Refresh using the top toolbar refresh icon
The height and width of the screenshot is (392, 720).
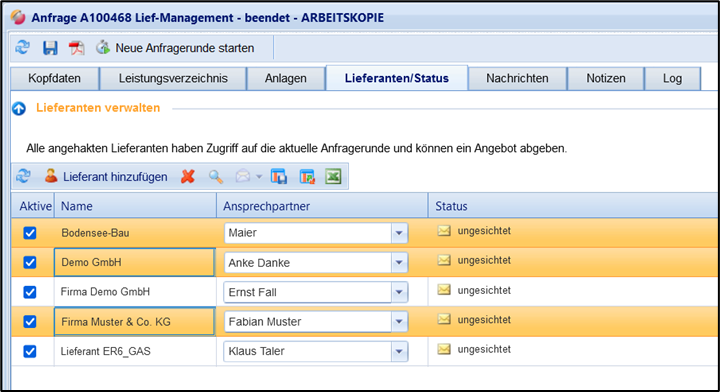pos(22,47)
